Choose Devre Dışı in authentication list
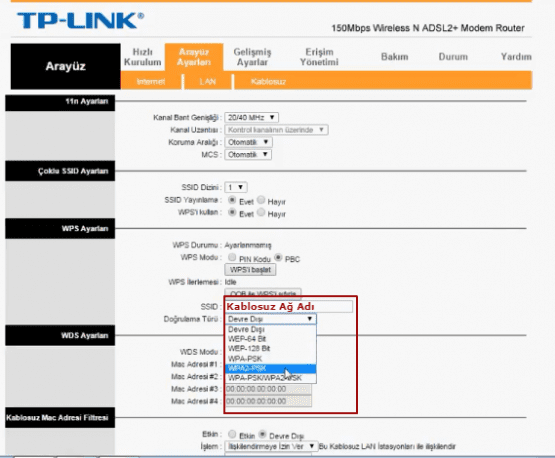 (x=271, y=330)
